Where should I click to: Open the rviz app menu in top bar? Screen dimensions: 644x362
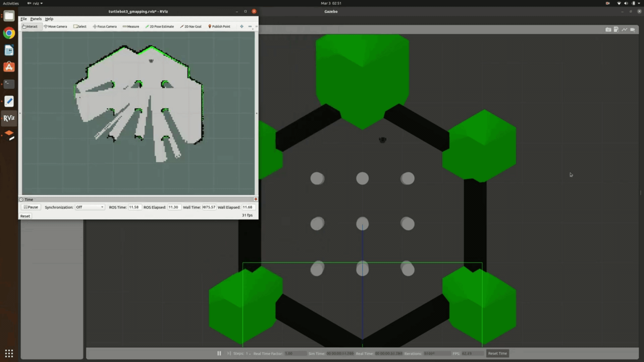coord(35,3)
